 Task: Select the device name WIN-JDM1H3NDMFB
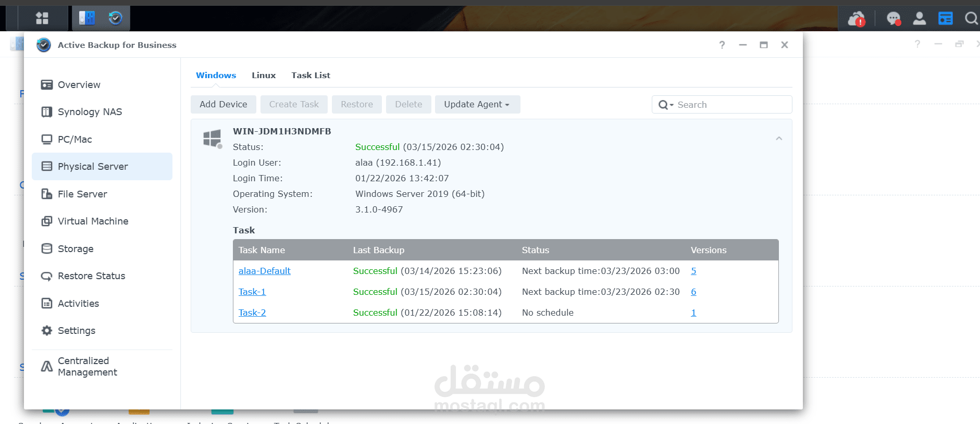[x=282, y=131]
